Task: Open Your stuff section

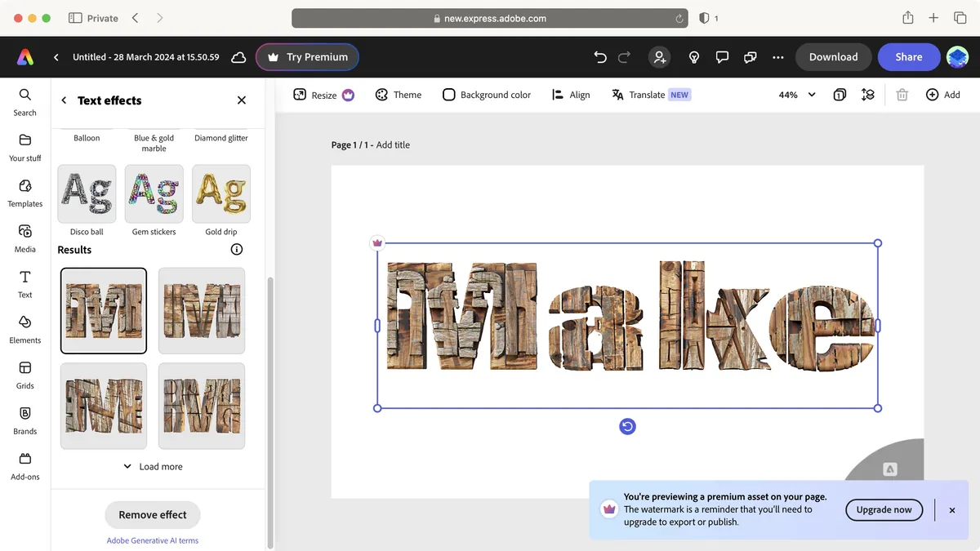Action: pos(24,147)
